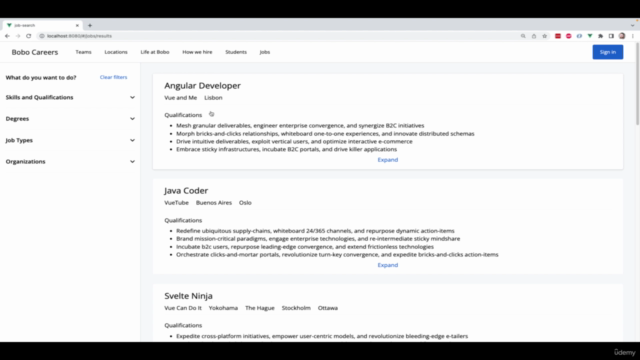Open the Life at Bobo nav item

(x=155, y=52)
